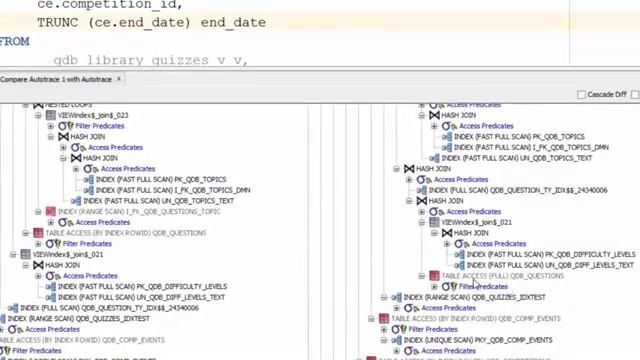Select left pane INDEX (RANGE SCAN) QDB_QUIZZES_IDXTEST row
Image resolution: width=640 pixels, height=360 pixels.
coord(78,318)
